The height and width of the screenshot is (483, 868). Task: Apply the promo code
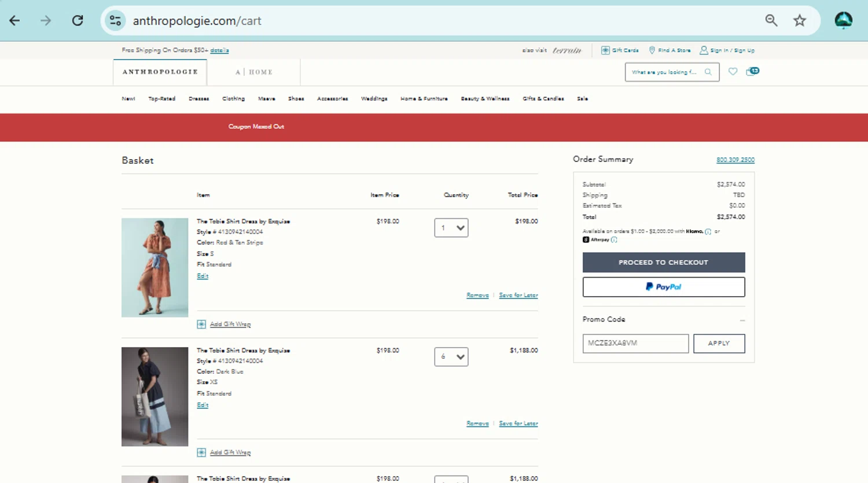point(719,344)
